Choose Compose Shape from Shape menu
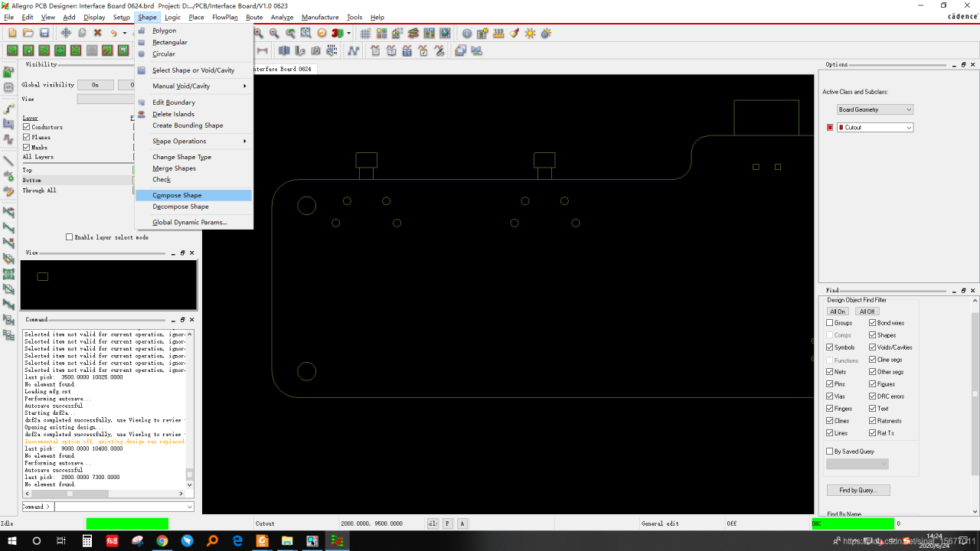The image size is (980, 551). pyautogui.click(x=177, y=195)
